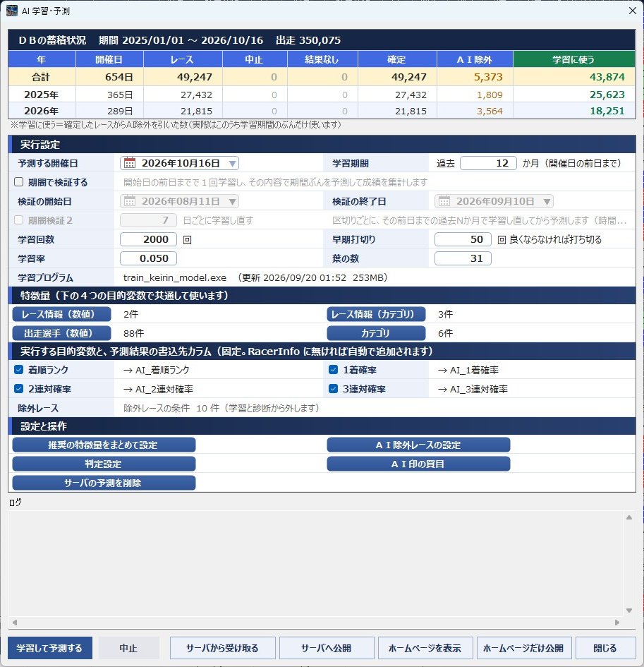Open ＡＩ印の買目 settings
The image size is (644, 667).
418,464
